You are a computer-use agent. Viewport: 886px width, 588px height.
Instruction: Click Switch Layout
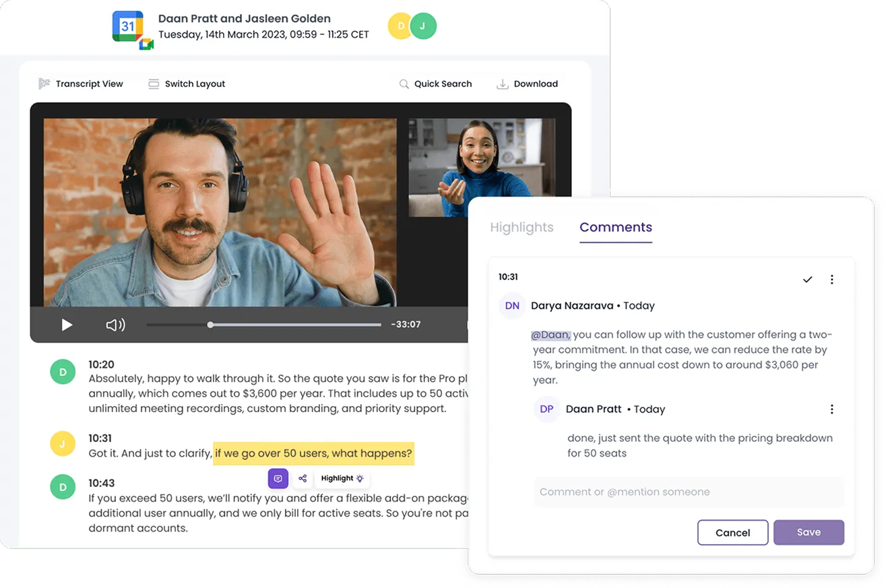187,84
